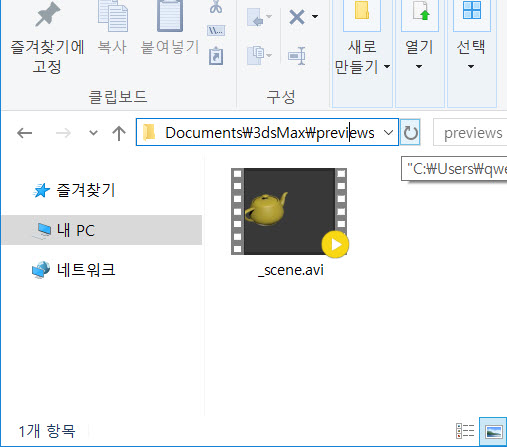The height and width of the screenshot is (447, 507).
Task: Click the _scene.avi file name
Action: click(291, 270)
